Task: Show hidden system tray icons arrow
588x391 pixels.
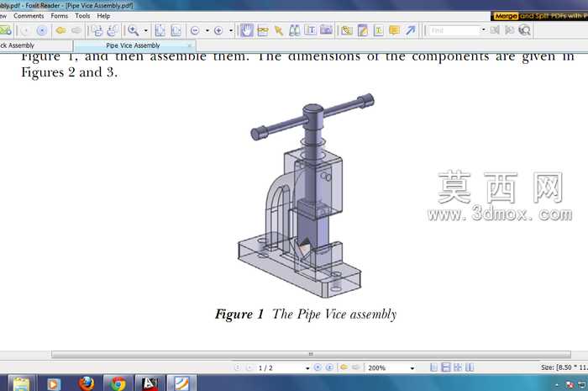Action: click(x=556, y=385)
